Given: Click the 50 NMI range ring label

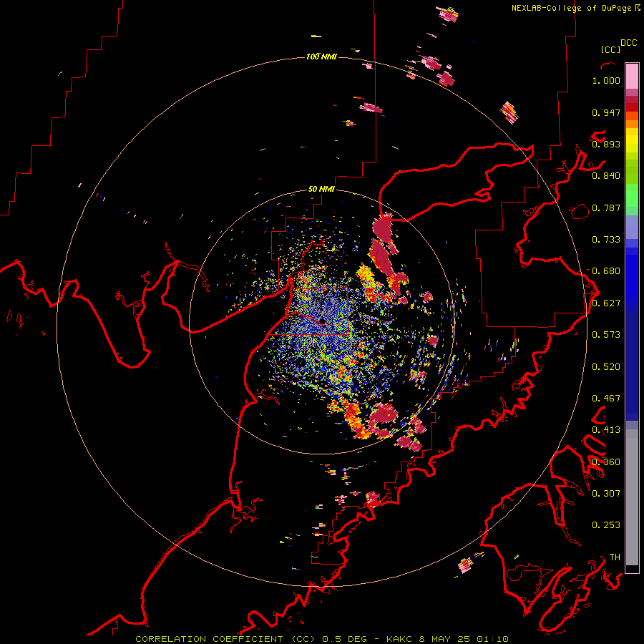Looking at the screenshot, I should [321, 189].
